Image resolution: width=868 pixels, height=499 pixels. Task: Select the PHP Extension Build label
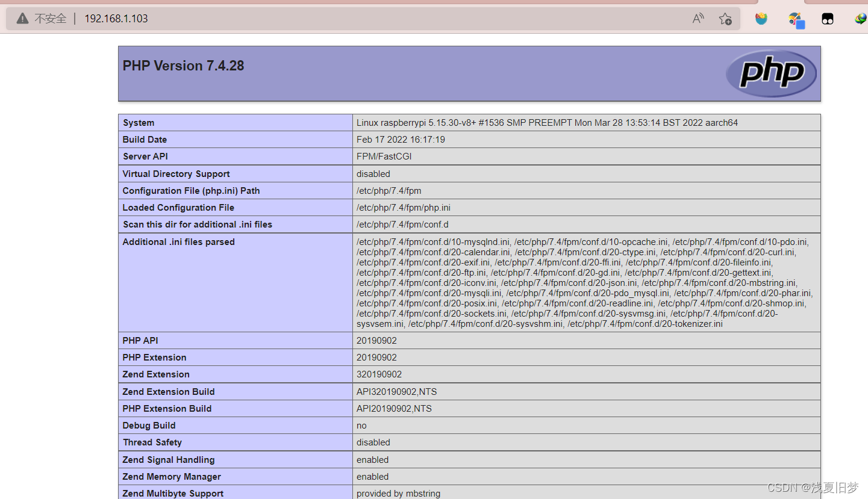pyautogui.click(x=167, y=409)
